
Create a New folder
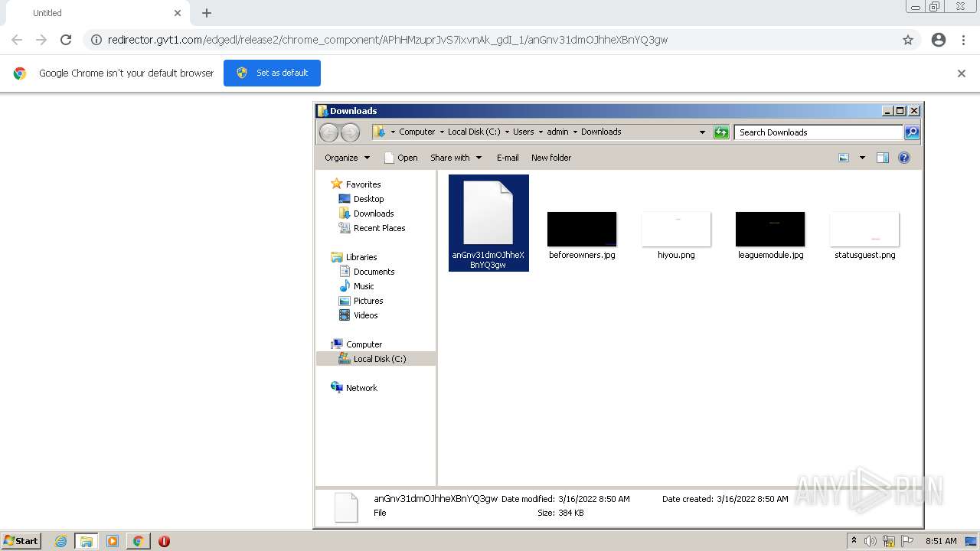551,158
